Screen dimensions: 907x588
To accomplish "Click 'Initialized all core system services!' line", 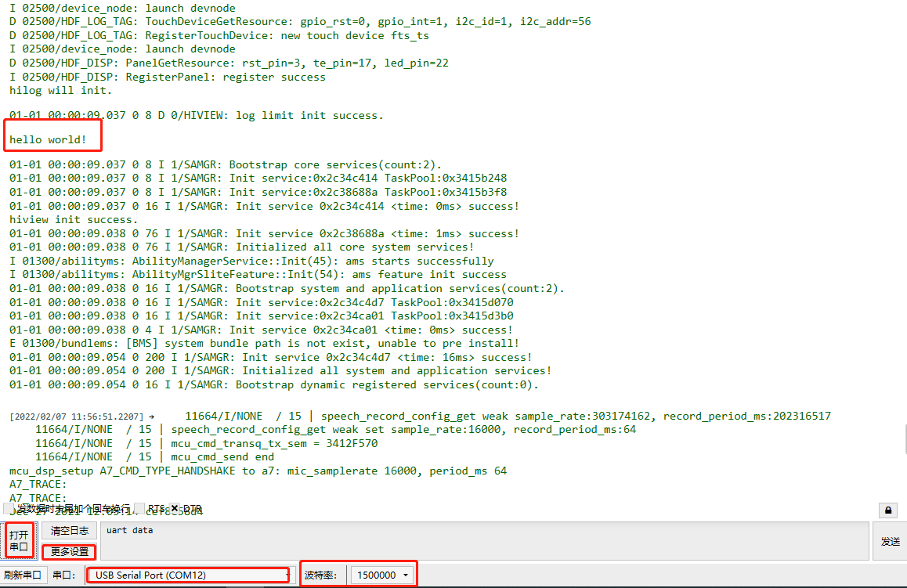I will tap(242, 247).
